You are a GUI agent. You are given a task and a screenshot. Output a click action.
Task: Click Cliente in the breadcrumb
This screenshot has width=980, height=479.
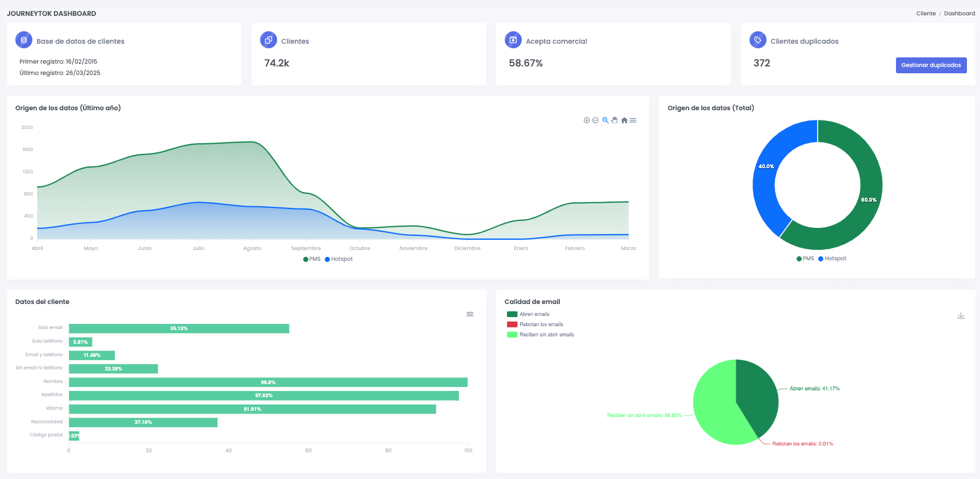point(925,14)
